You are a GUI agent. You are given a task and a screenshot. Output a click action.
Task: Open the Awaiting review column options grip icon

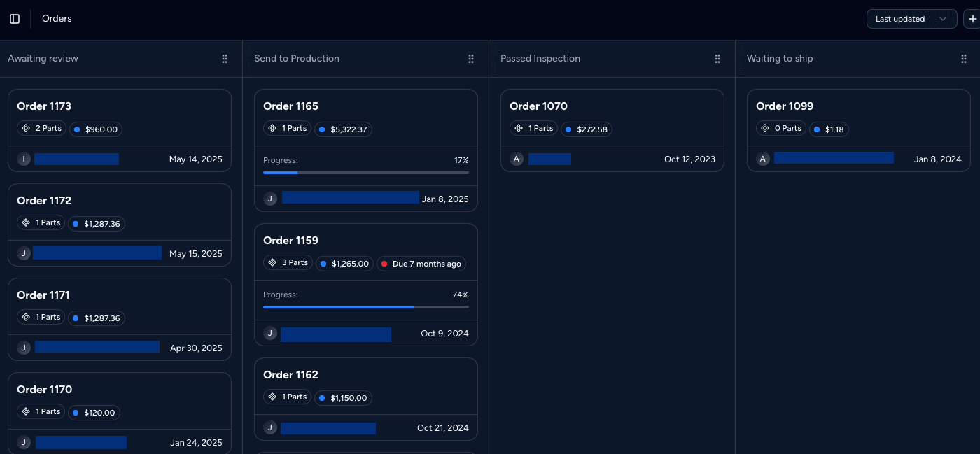tap(225, 58)
